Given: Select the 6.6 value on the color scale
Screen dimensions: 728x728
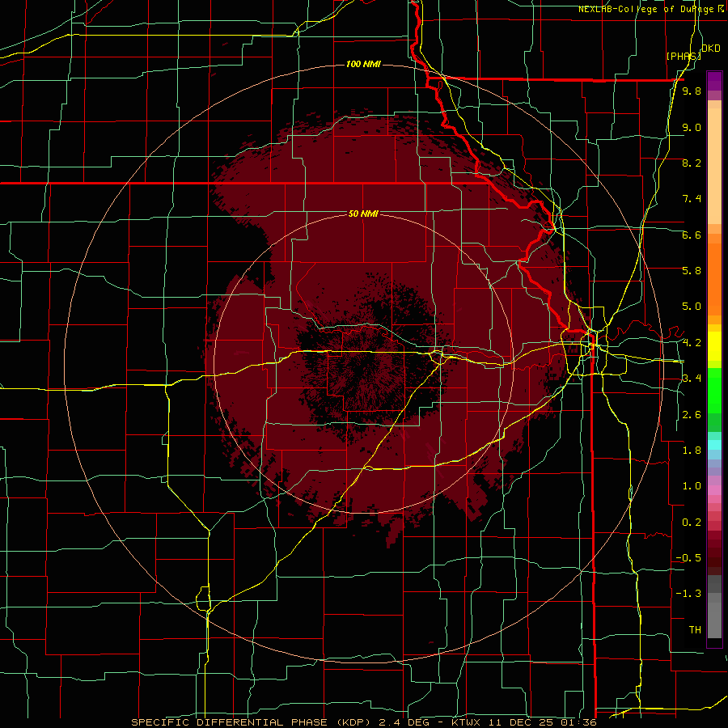Looking at the screenshot, I should 692,235.
